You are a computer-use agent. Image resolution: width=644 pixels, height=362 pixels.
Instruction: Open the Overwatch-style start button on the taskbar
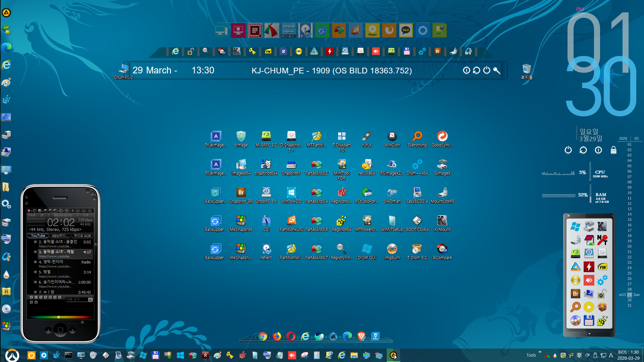pyautogui.click(x=12, y=355)
